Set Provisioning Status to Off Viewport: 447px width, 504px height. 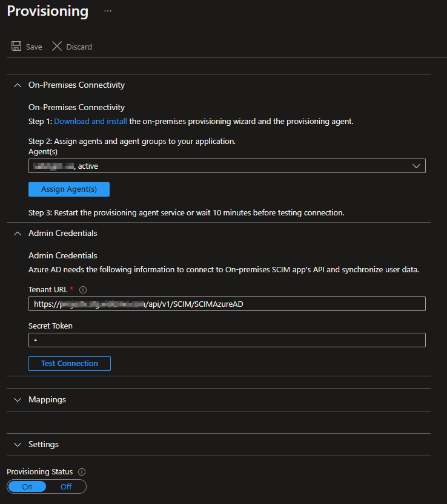(66, 486)
